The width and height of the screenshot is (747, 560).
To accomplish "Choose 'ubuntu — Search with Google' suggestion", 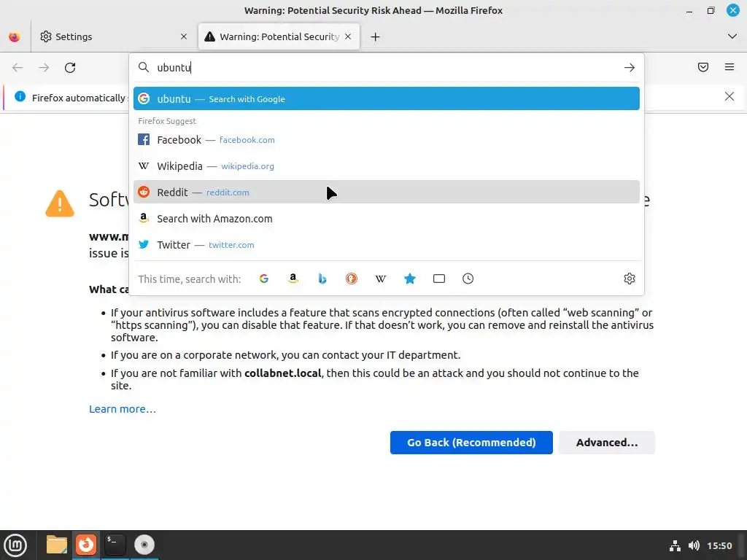I will (387, 98).
